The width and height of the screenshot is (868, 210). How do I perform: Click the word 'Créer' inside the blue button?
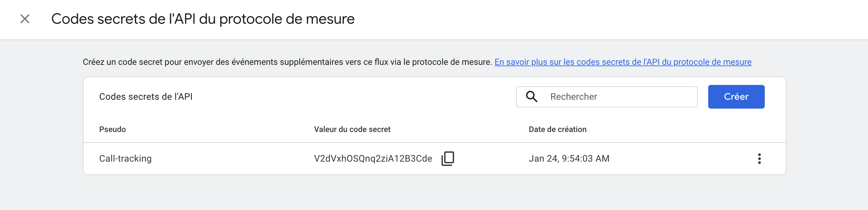click(x=736, y=97)
